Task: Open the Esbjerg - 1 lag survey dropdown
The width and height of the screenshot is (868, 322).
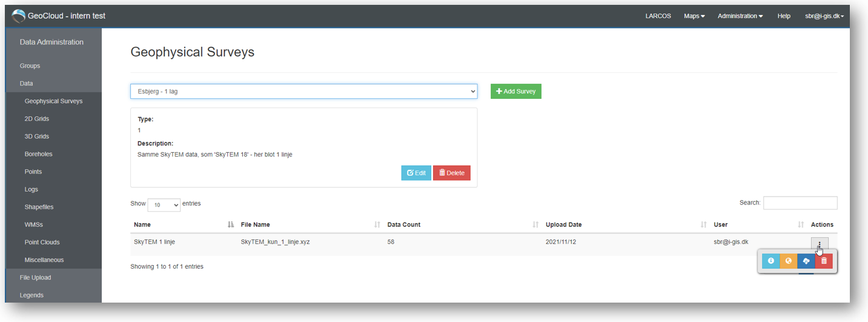Action: click(x=303, y=91)
